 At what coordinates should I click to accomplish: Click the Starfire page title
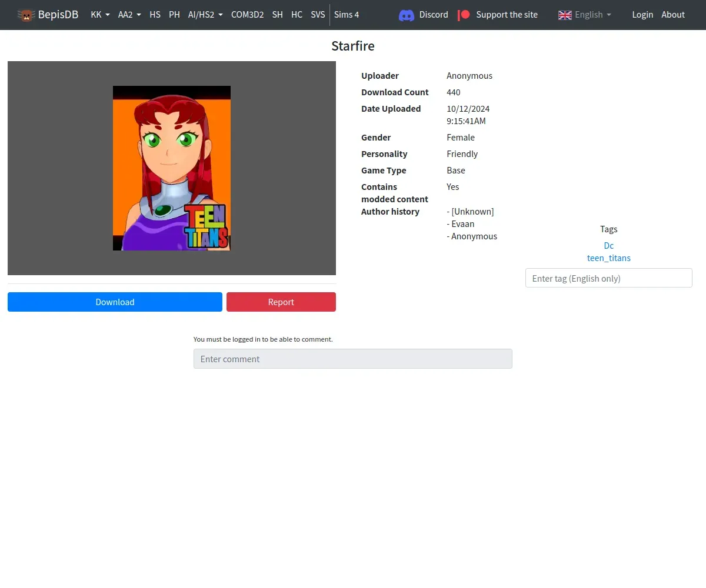(353, 46)
